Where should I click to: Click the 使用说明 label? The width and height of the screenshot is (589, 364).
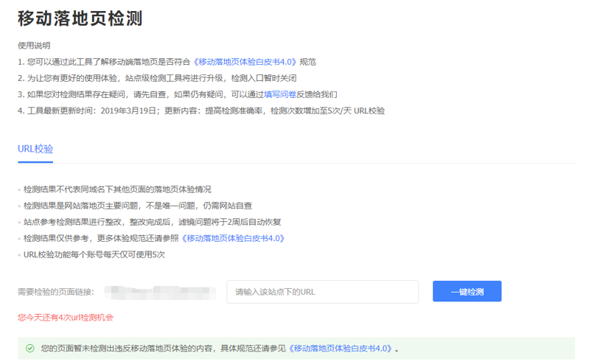tap(34, 46)
